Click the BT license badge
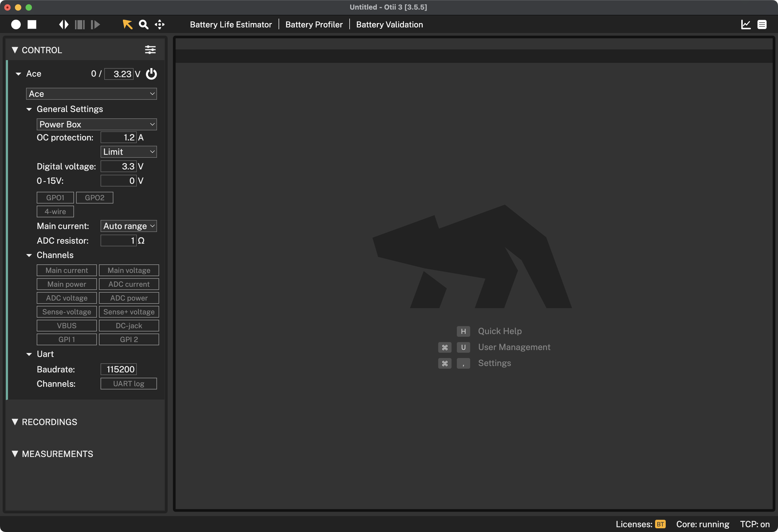Viewport: 778px width, 532px height. tap(660, 524)
